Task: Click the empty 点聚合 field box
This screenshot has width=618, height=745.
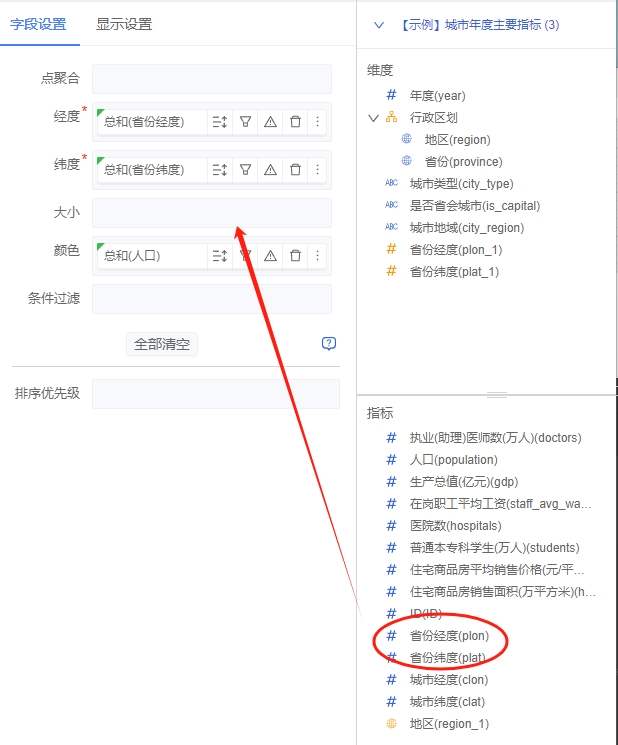Action: (211, 79)
